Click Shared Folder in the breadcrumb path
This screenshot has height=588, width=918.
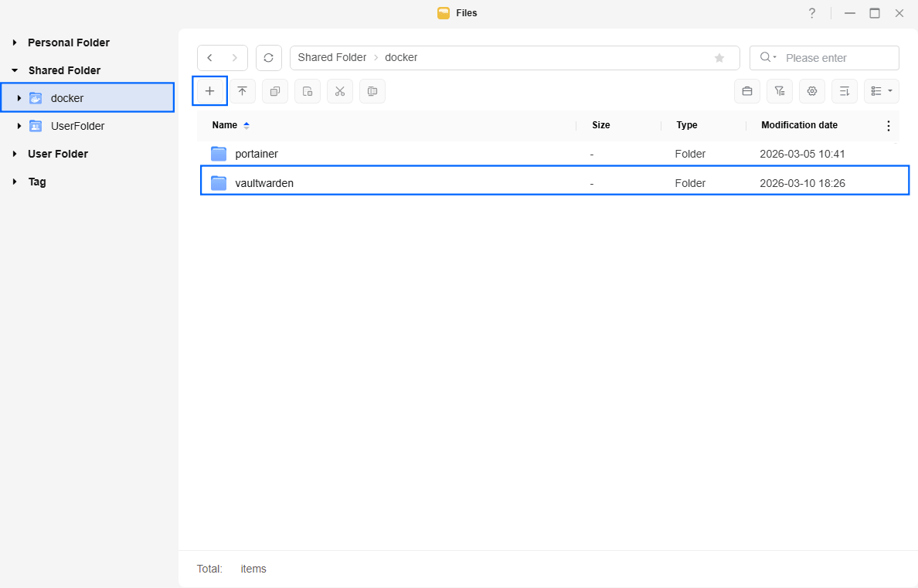pos(332,58)
